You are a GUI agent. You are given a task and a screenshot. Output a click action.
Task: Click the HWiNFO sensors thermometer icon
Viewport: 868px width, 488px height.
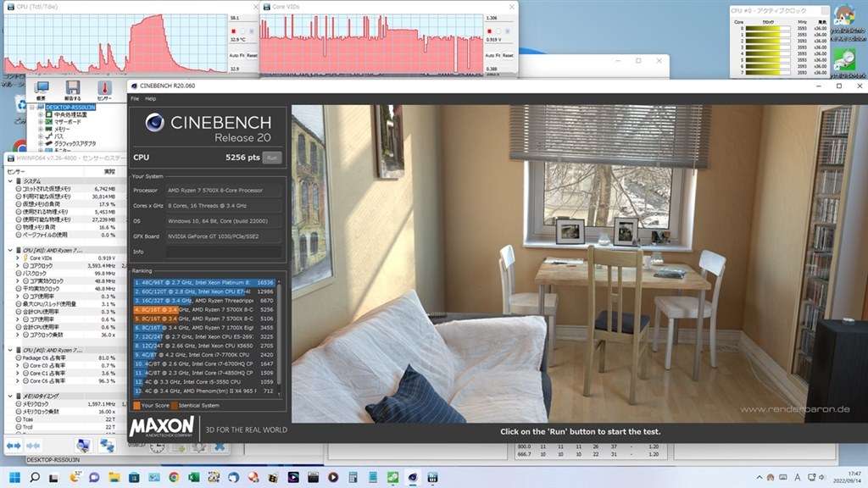(x=104, y=90)
